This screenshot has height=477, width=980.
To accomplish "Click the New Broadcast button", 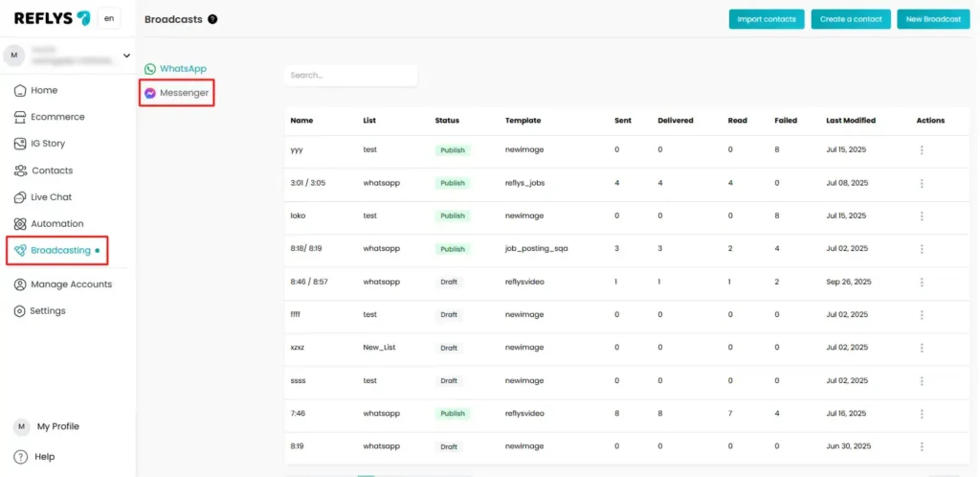I will 932,19.
